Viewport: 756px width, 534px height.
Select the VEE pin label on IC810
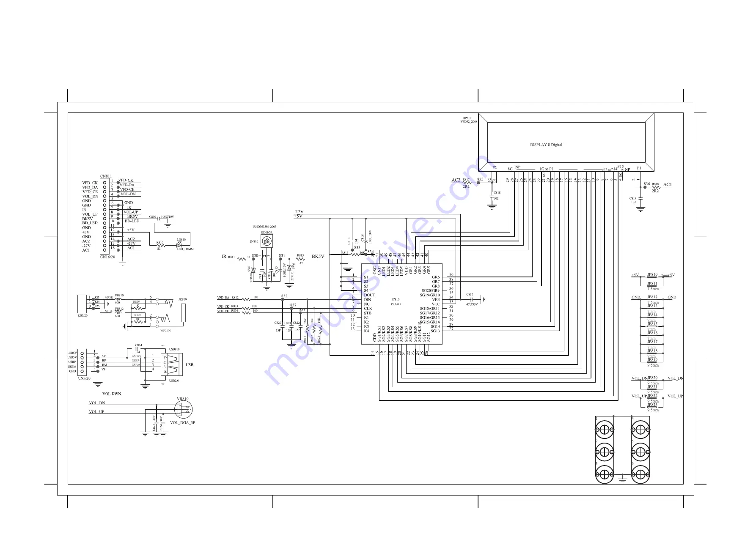pyautogui.click(x=436, y=299)
